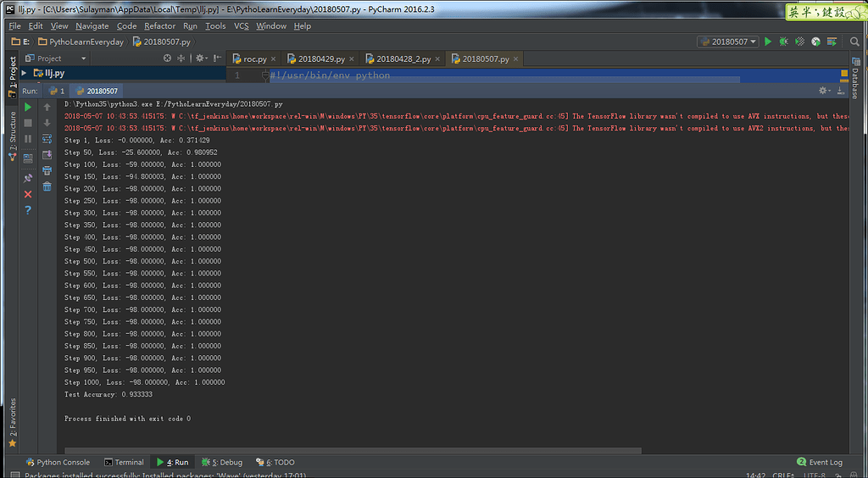Open the Terminal tool window button
Image resolution: width=868 pixels, height=478 pixels.
[x=124, y=462]
